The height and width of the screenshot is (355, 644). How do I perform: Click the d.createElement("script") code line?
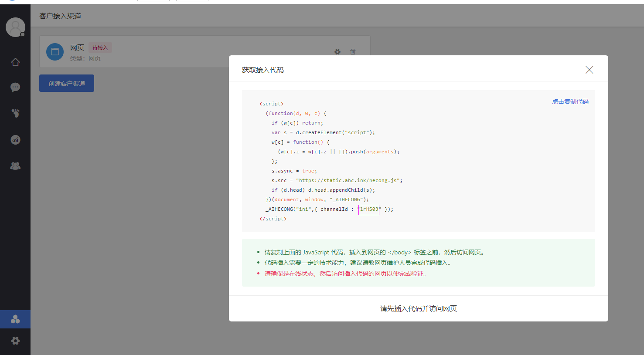tap(323, 132)
